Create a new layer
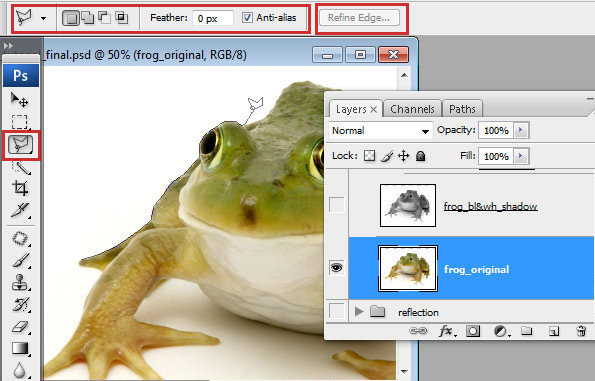595x381 pixels. [554, 331]
